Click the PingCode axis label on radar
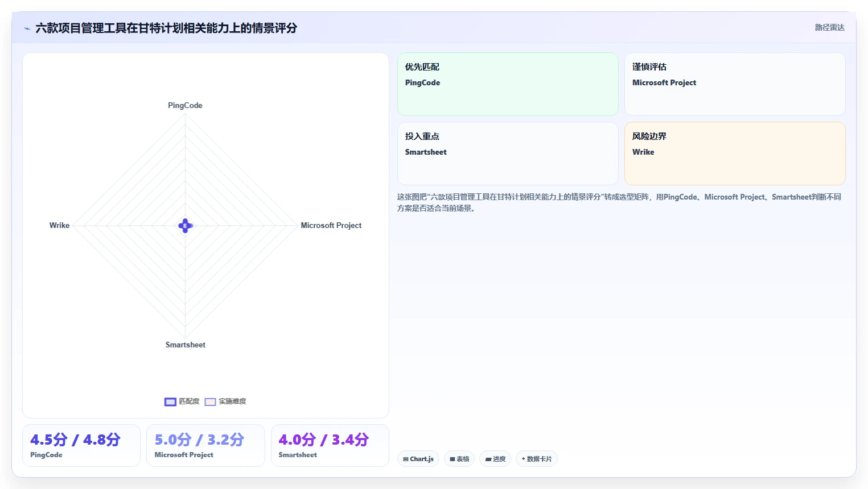Viewport: 868px width, 489px height. pos(185,105)
